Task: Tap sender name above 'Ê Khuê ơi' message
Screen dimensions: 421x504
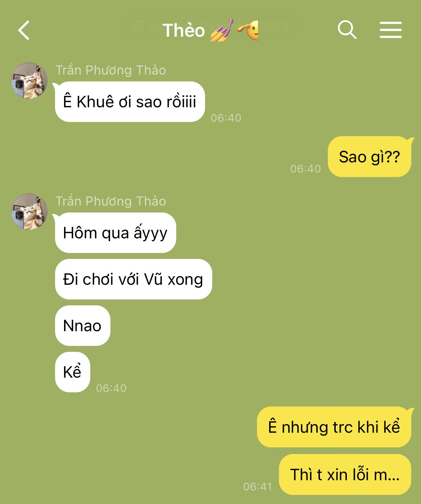Action: click(110, 70)
